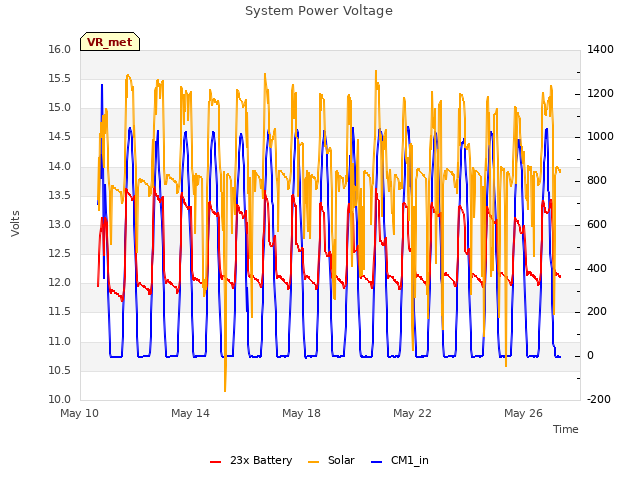Click the orange Solar legend swatch
This screenshot has width=640, height=480.
(x=313, y=462)
